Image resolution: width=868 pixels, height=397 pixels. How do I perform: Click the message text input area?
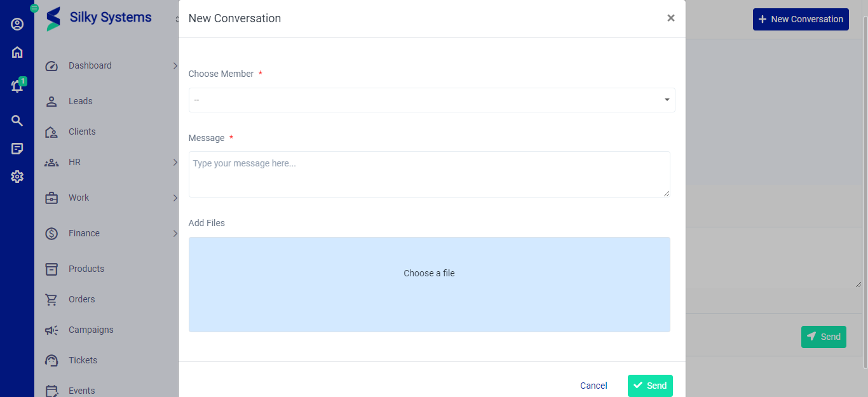pyautogui.click(x=429, y=174)
